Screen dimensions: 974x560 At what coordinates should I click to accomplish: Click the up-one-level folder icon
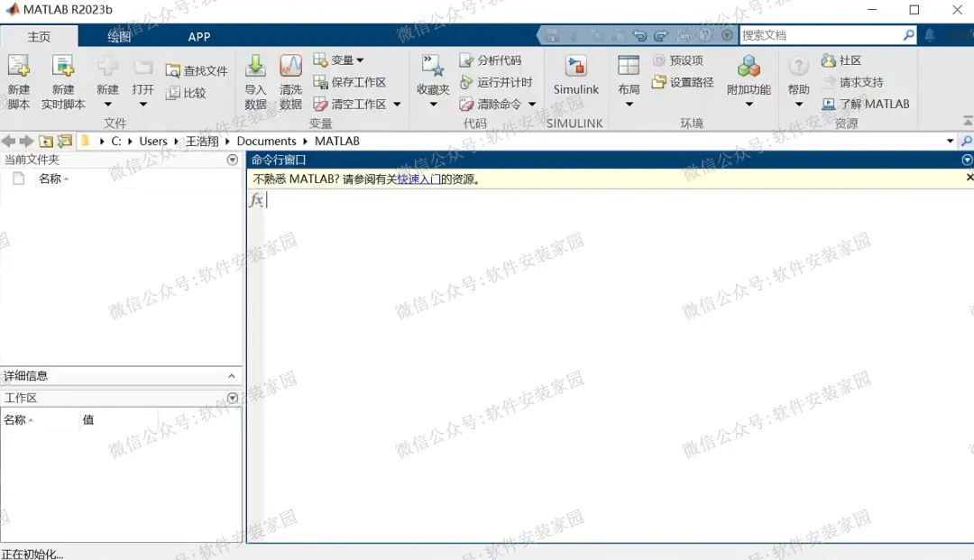(45, 141)
